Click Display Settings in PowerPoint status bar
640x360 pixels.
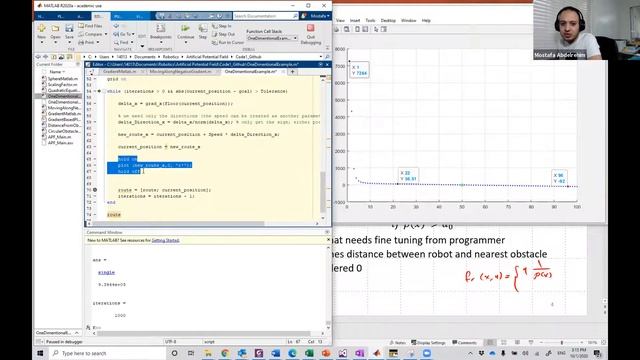(x=428, y=342)
